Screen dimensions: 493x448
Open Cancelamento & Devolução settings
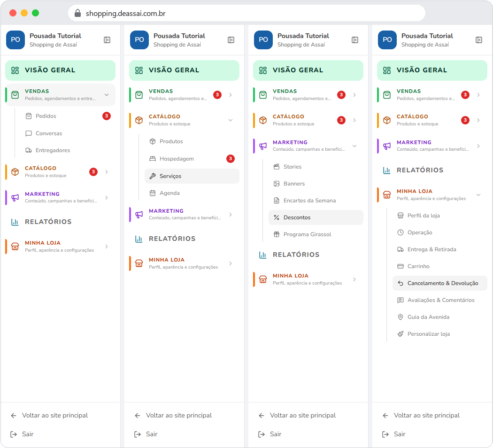pyautogui.click(x=439, y=283)
